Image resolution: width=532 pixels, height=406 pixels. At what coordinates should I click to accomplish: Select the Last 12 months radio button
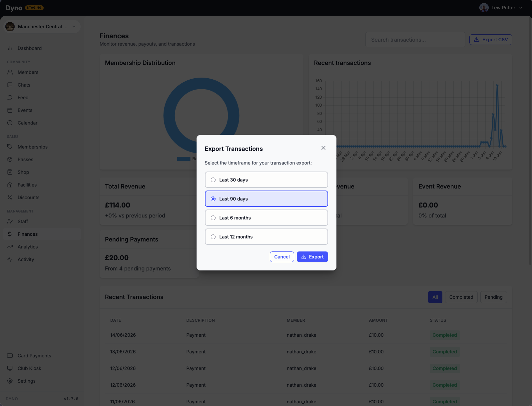(213, 237)
